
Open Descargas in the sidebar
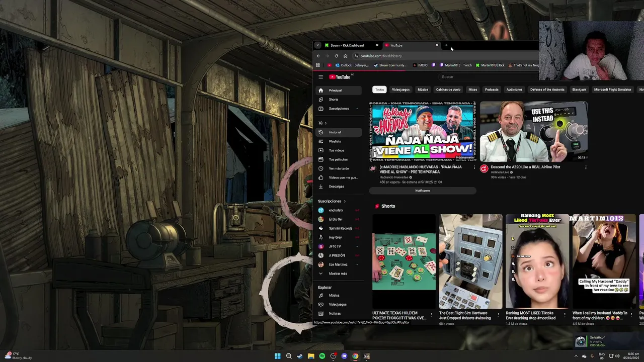tap(339, 187)
